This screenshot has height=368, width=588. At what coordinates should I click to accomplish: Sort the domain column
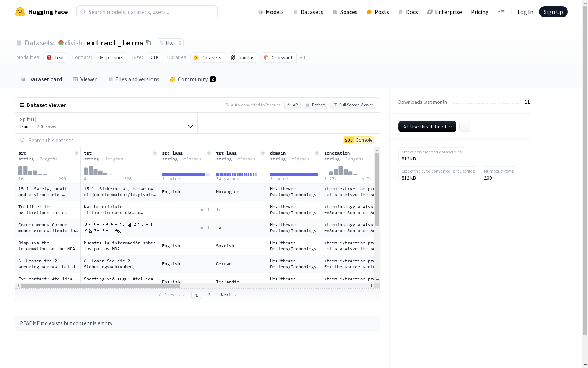pos(317,153)
